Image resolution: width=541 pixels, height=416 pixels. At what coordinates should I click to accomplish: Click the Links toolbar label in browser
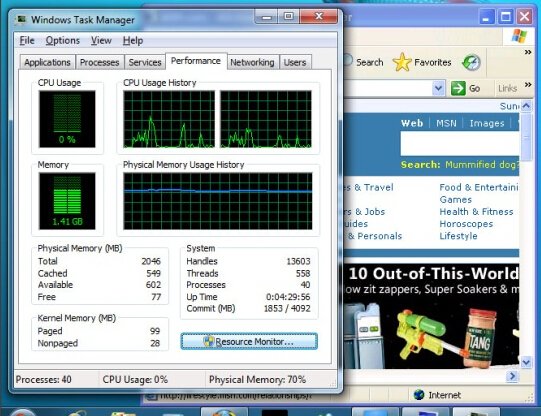(508, 89)
